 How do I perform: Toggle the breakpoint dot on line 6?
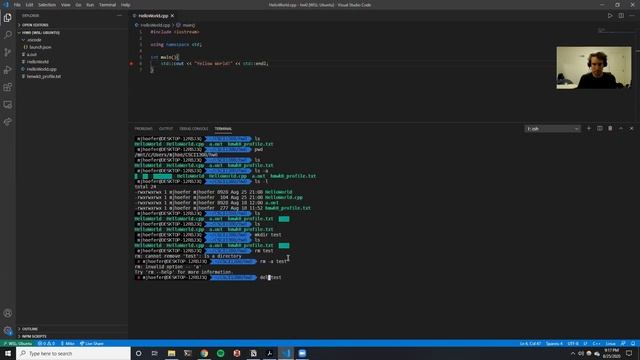(131, 63)
